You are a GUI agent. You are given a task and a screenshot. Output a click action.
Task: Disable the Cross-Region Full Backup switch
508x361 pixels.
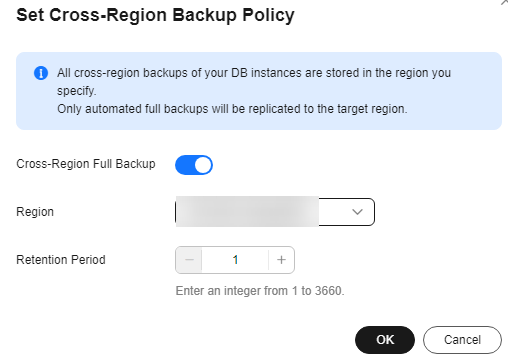coord(194,165)
